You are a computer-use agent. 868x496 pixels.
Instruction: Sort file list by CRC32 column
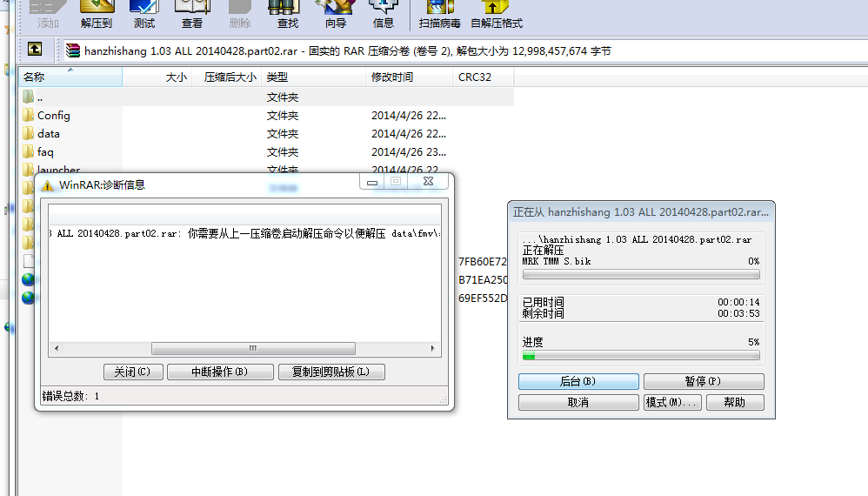click(x=484, y=77)
